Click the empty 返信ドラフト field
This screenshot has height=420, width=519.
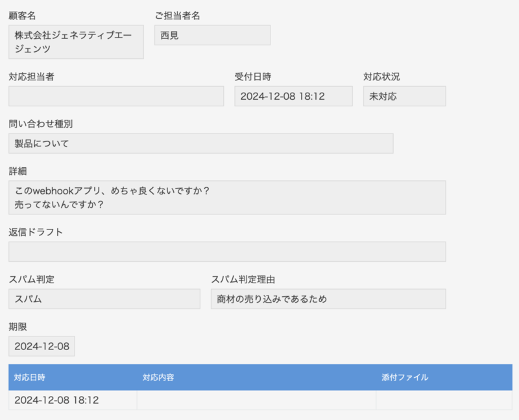[227, 251]
